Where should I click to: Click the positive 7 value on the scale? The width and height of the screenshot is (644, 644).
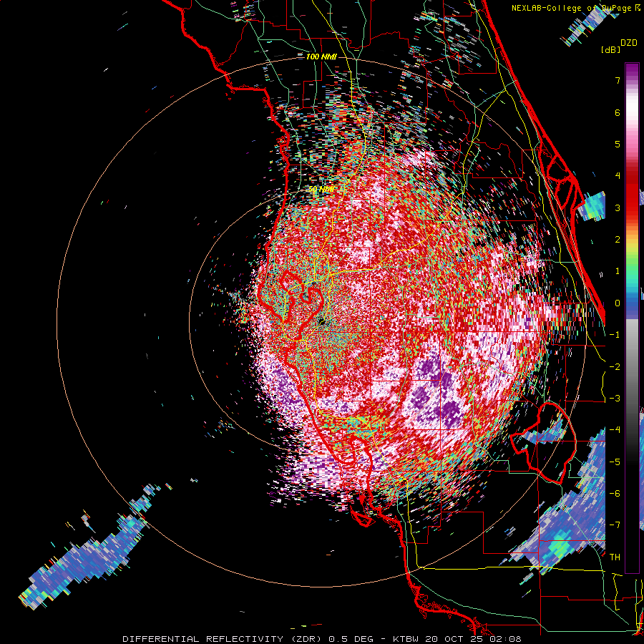618,80
